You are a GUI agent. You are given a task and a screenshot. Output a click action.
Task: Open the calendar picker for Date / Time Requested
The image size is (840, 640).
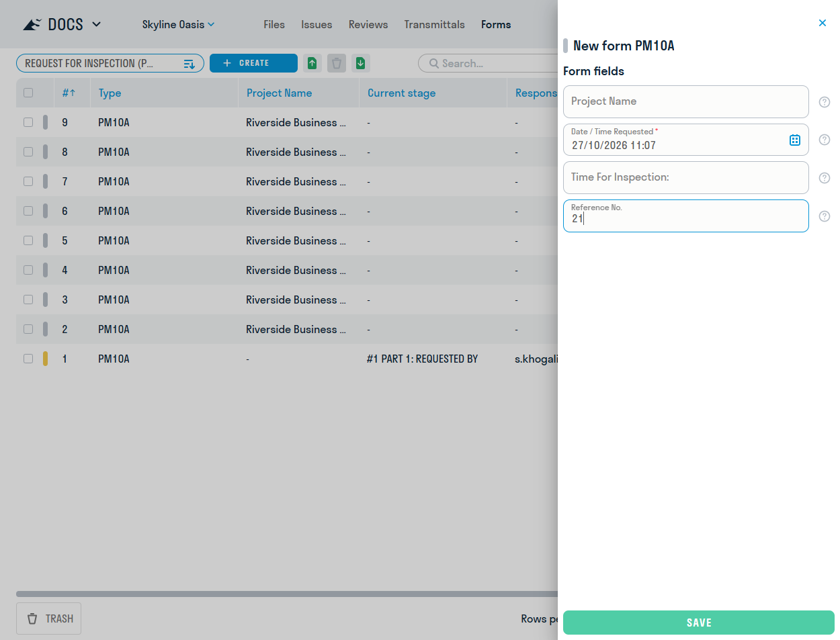[x=795, y=140]
